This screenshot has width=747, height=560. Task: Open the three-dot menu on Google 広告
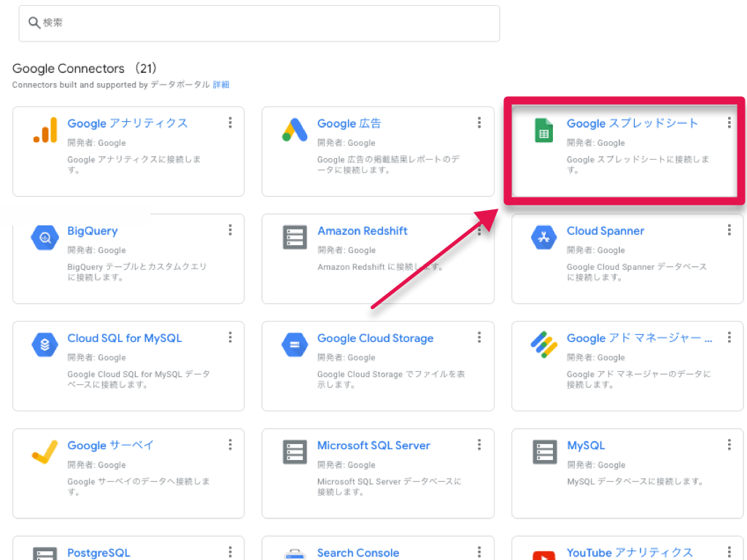pos(479,122)
